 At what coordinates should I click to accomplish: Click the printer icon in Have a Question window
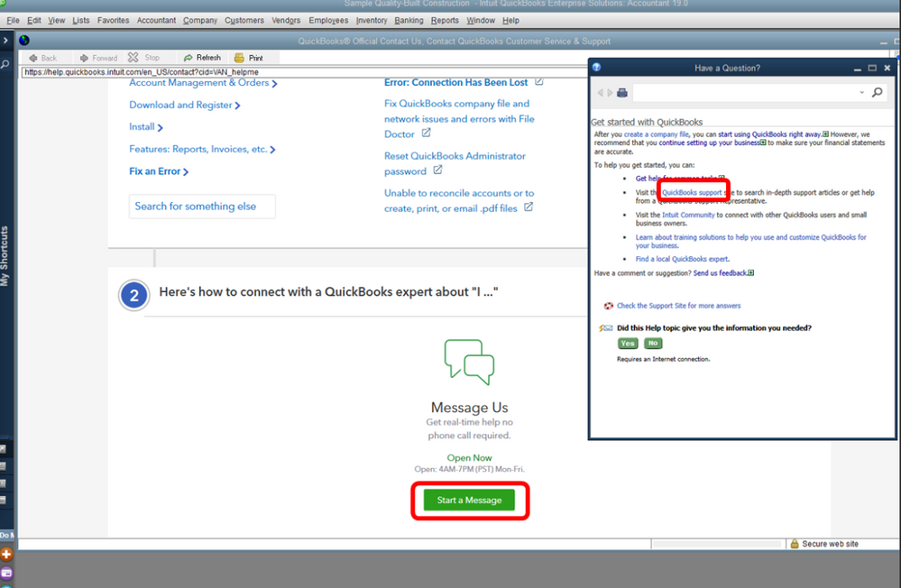coord(621,93)
